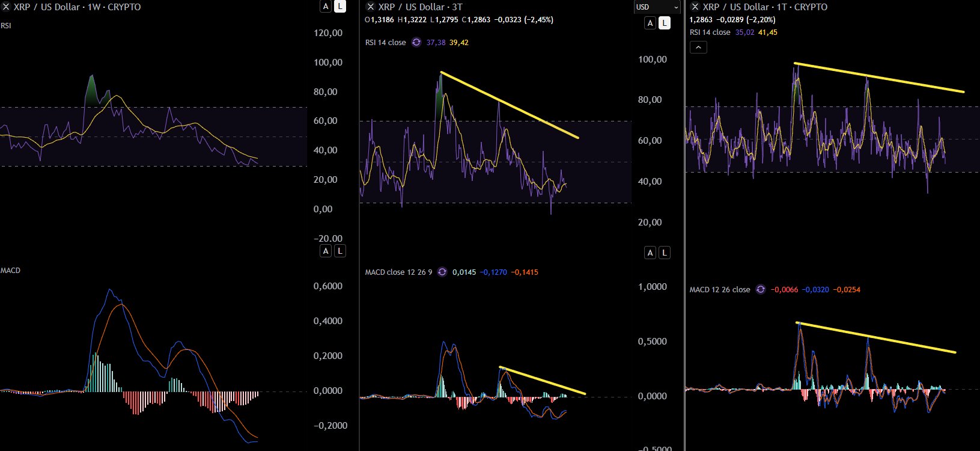The height and width of the screenshot is (451, 980).
Task: Select MACD 12 26 close legend in 1T chart
Action: (719, 289)
